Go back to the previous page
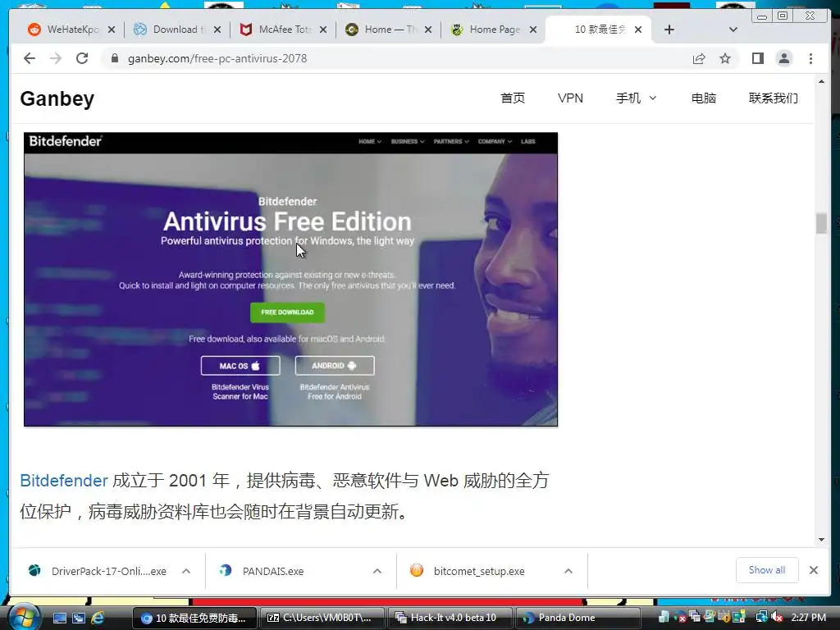Viewport: 840px width, 630px height. 30,58
